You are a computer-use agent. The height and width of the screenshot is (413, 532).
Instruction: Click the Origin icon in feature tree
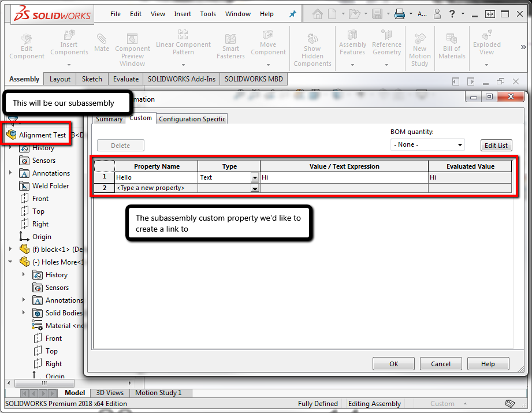[24, 236]
